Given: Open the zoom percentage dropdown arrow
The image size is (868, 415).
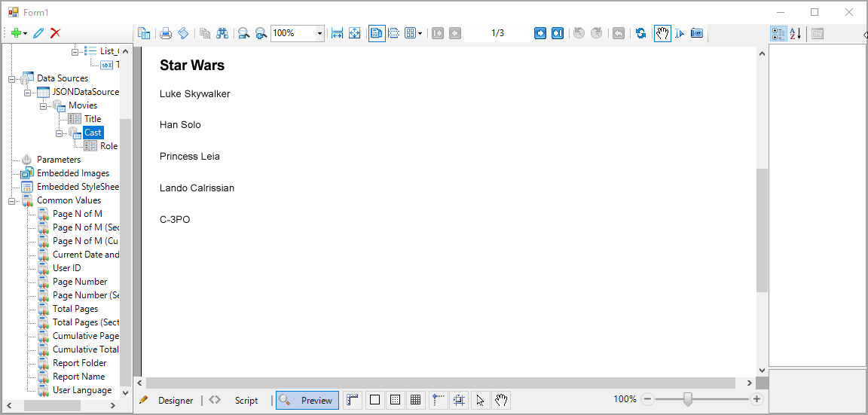Looking at the screenshot, I should pyautogui.click(x=319, y=33).
